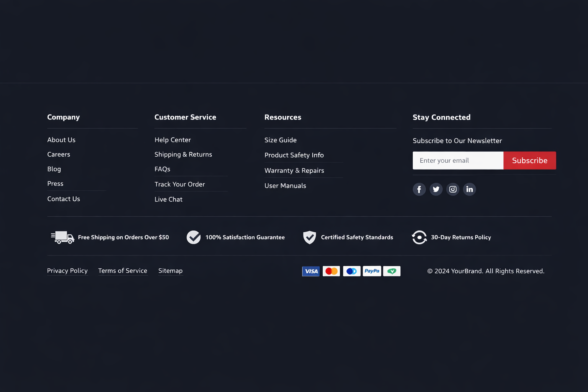
Task: Open the Size Guide link
Action: [x=281, y=140]
